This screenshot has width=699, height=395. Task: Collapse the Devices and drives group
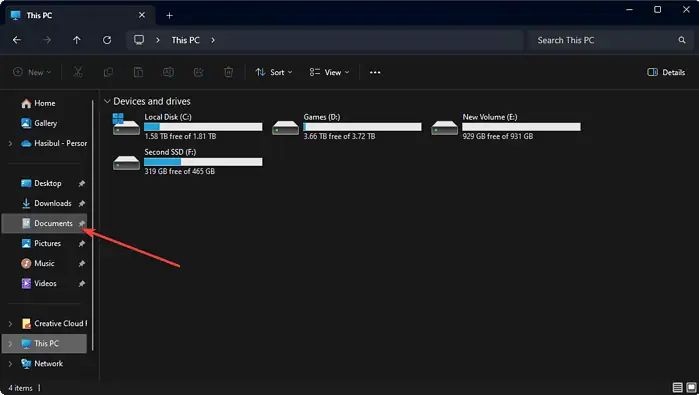pyautogui.click(x=107, y=101)
